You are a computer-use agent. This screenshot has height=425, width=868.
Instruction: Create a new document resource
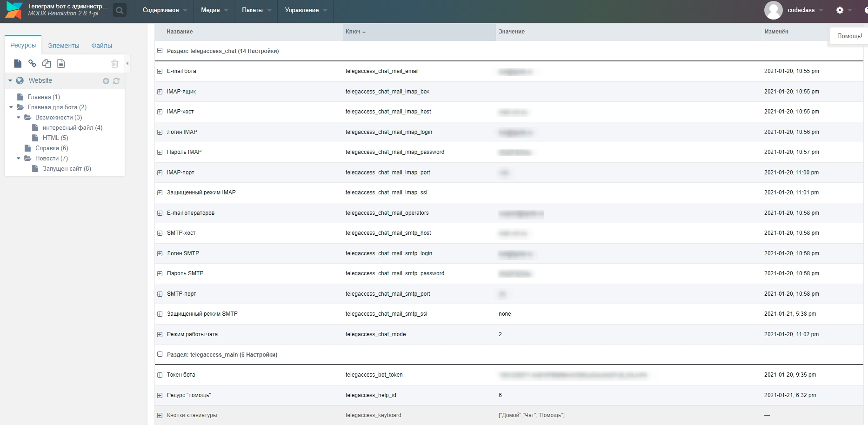tap(18, 64)
